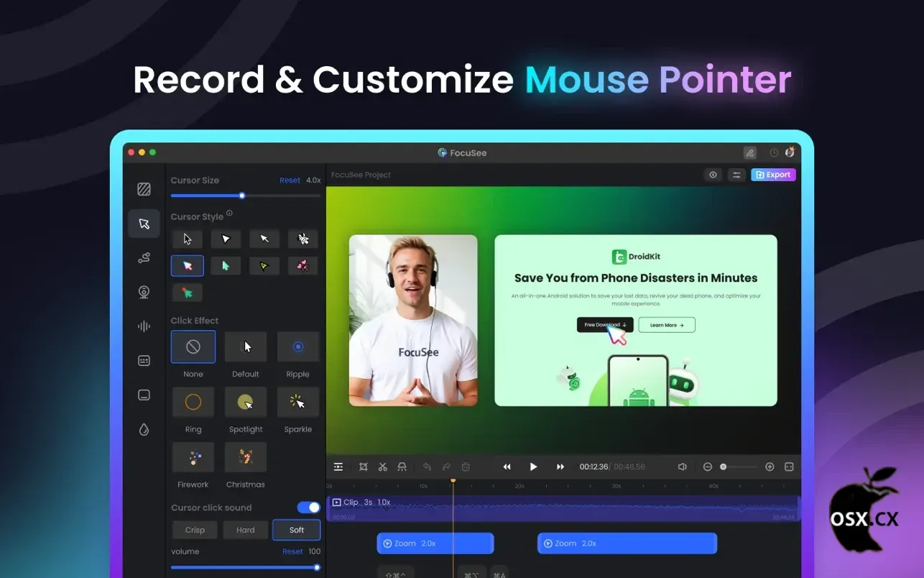Click the crop tool in timeline toolbar
Image resolution: width=924 pixels, height=578 pixels.
point(364,467)
